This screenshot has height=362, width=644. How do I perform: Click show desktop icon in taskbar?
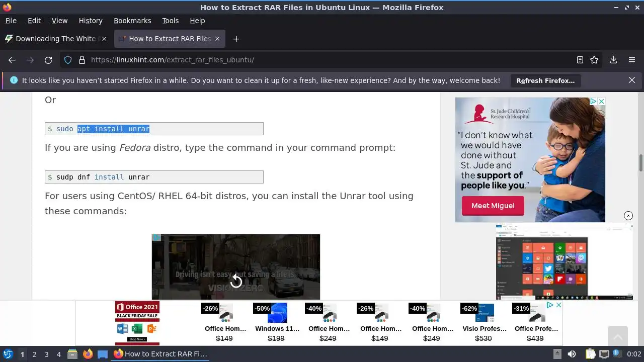pyautogui.click(x=103, y=354)
